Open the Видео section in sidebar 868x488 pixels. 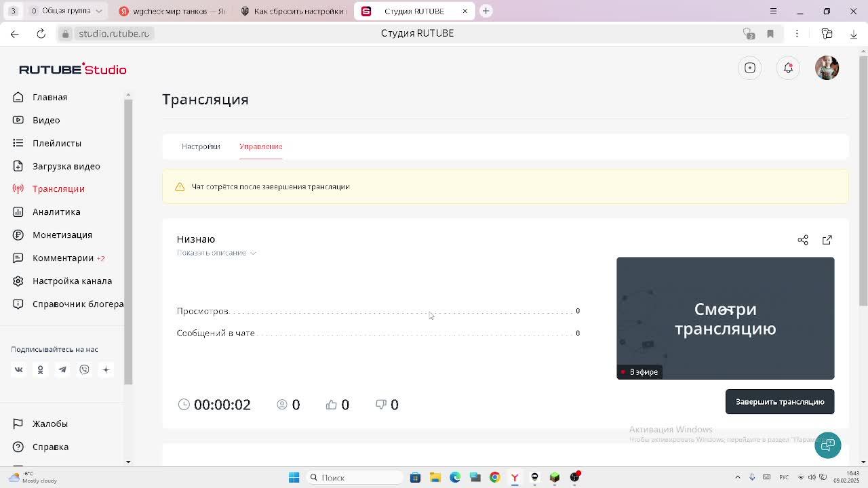(46, 120)
